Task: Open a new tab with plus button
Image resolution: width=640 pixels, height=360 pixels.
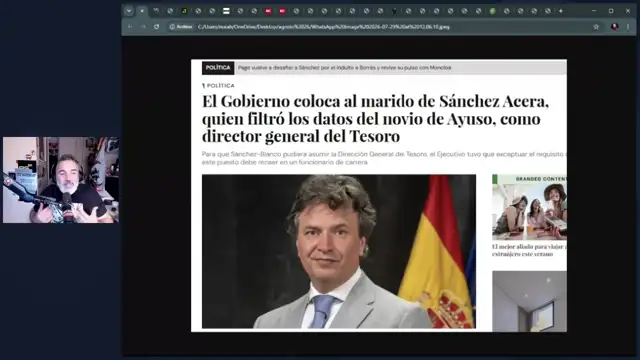Action: [561, 11]
